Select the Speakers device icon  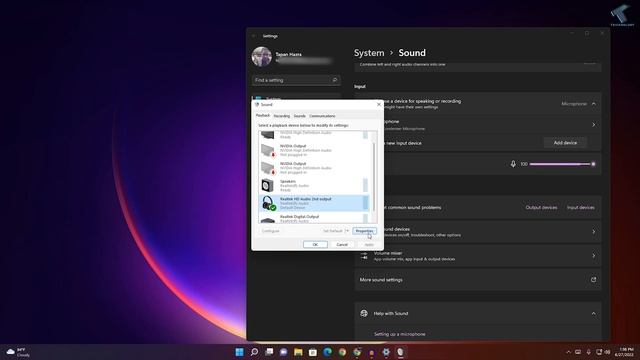tap(268, 186)
